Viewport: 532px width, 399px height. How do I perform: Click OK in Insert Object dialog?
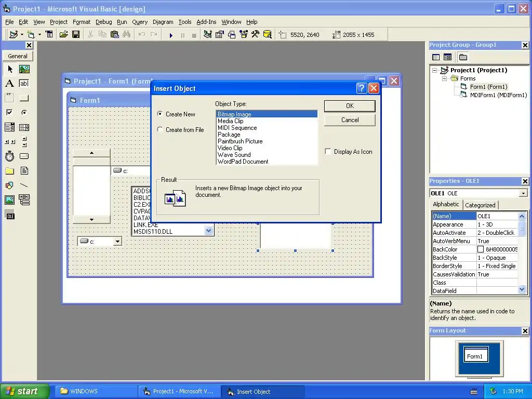point(350,106)
